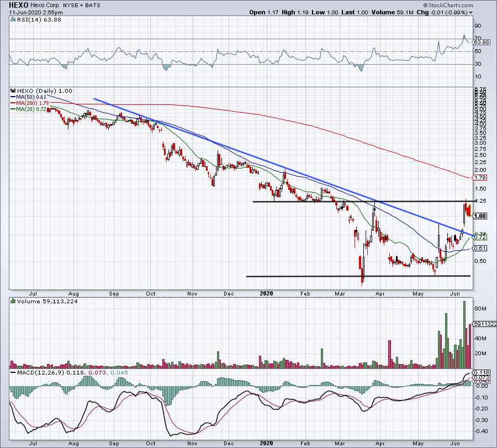
Task: Click the 'Open 1.17' value in header
Action: click(x=264, y=12)
